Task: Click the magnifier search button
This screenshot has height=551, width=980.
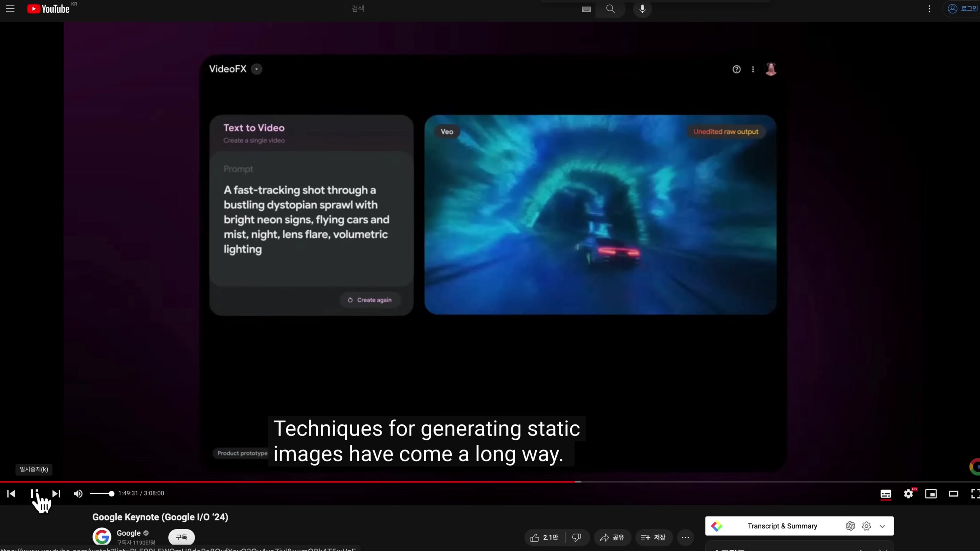Action: 610,8
